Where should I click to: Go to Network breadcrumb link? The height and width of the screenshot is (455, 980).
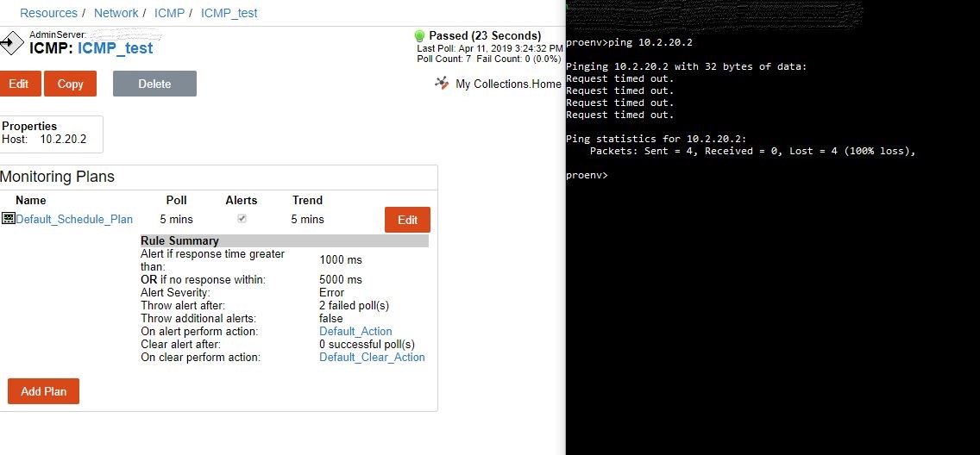(x=116, y=13)
